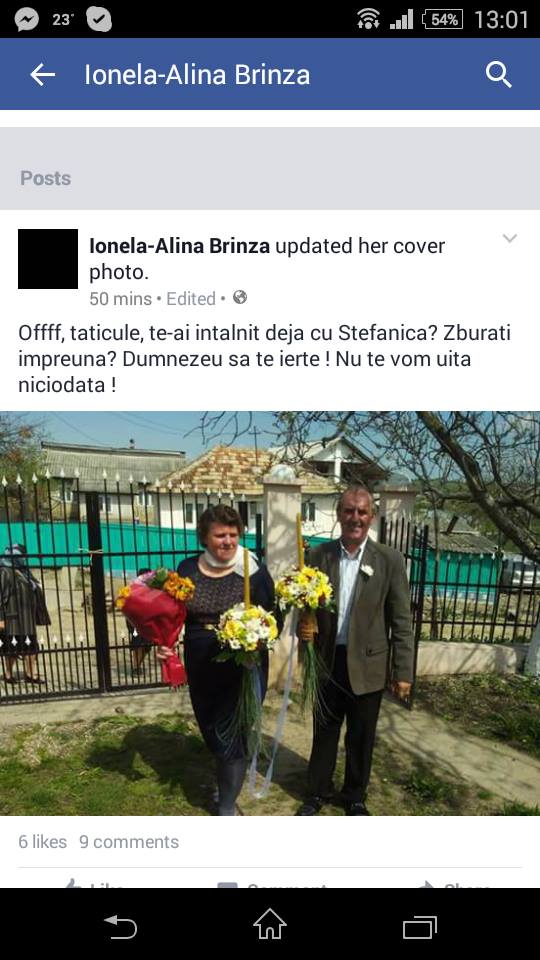View the 'Edited' post history

tap(191, 299)
